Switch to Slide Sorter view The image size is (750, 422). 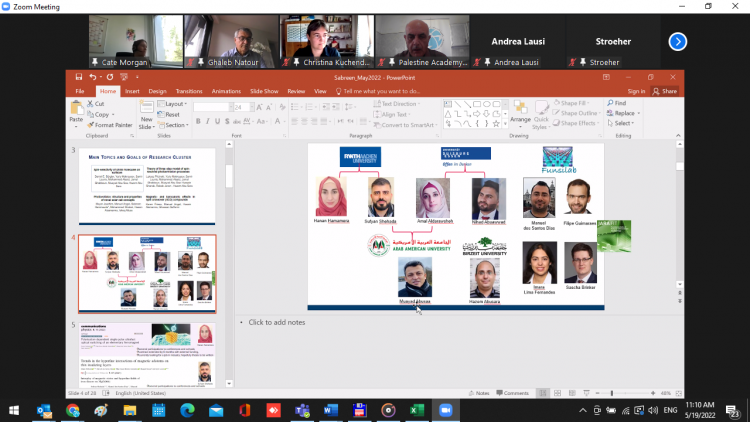point(557,393)
